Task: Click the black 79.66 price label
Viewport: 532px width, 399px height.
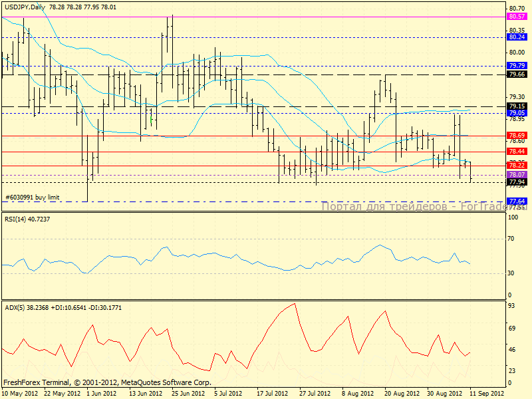Action: point(517,74)
